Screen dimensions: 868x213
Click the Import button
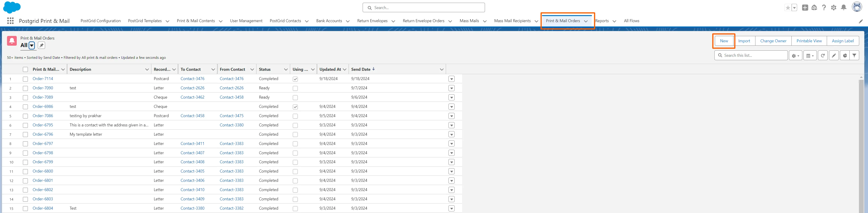pos(744,41)
